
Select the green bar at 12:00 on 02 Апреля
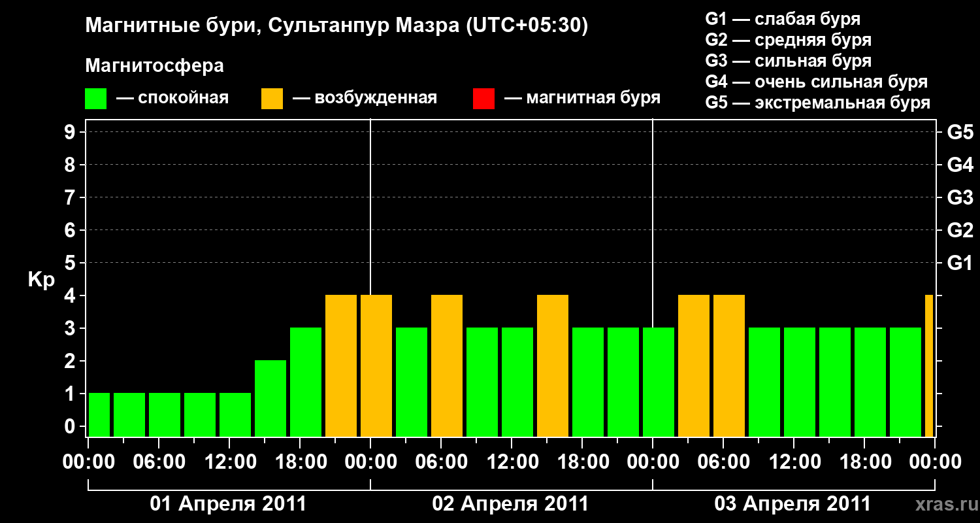pos(517,382)
